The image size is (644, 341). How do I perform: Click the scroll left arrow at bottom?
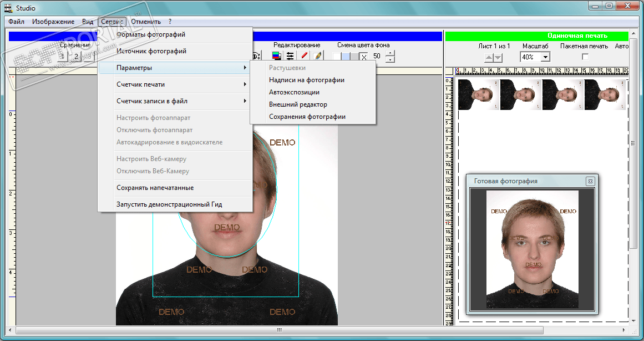point(10,330)
